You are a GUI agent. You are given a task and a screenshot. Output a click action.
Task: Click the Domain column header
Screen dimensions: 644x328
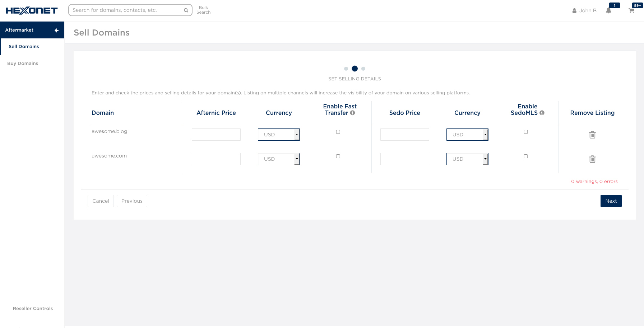(x=103, y=113)
